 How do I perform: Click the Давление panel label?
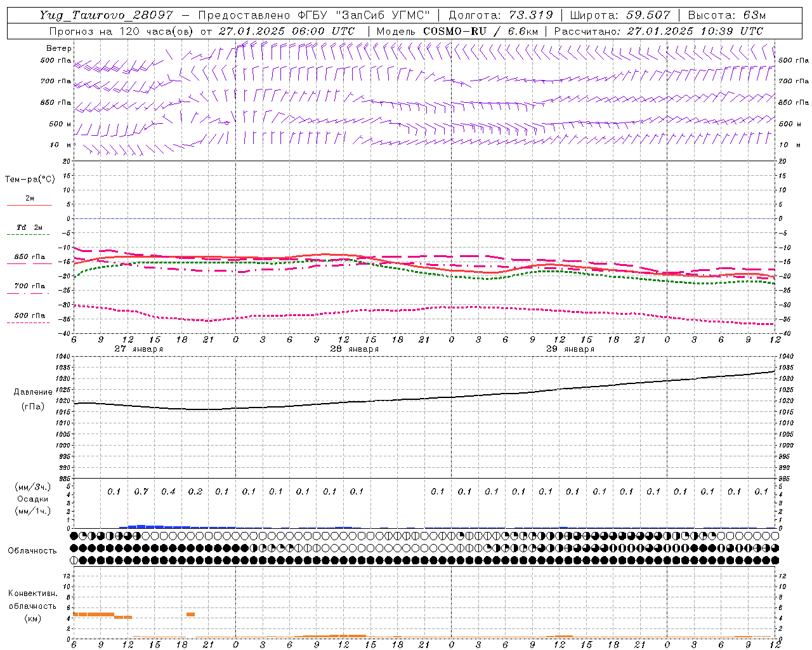33,392
